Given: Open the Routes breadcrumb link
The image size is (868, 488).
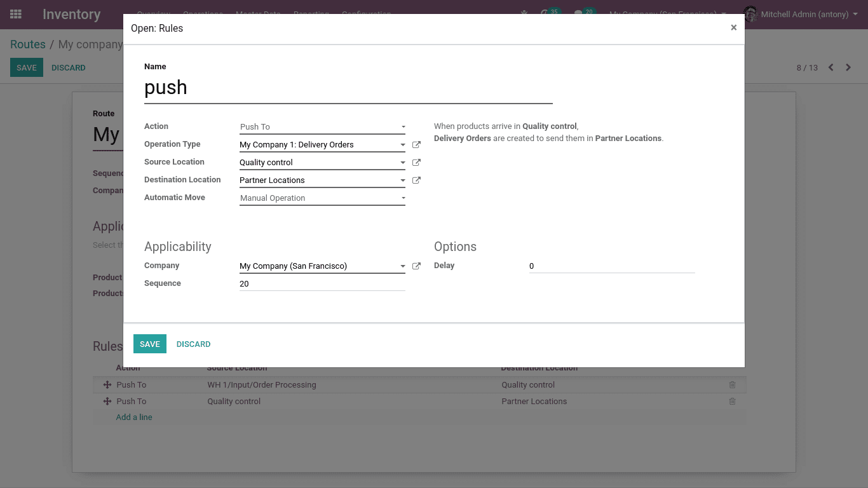Looking at the screenshot, I should pyautogui.click(x=28, y=44).
